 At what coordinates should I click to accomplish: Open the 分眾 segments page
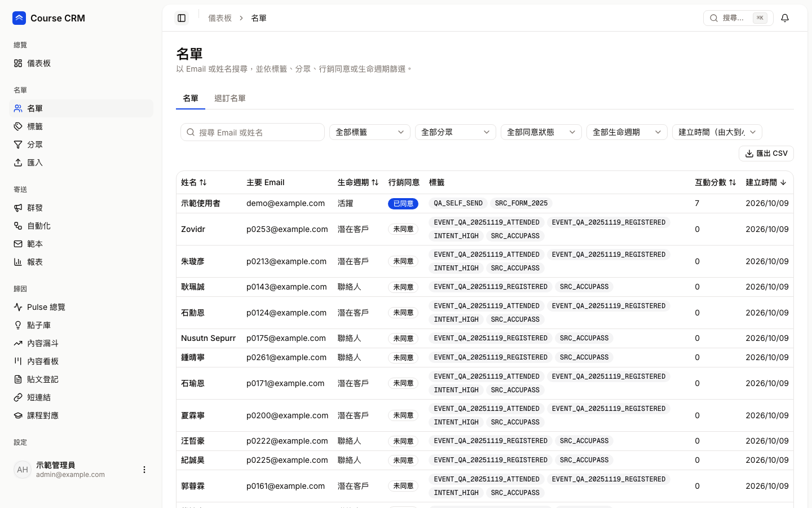81,144
